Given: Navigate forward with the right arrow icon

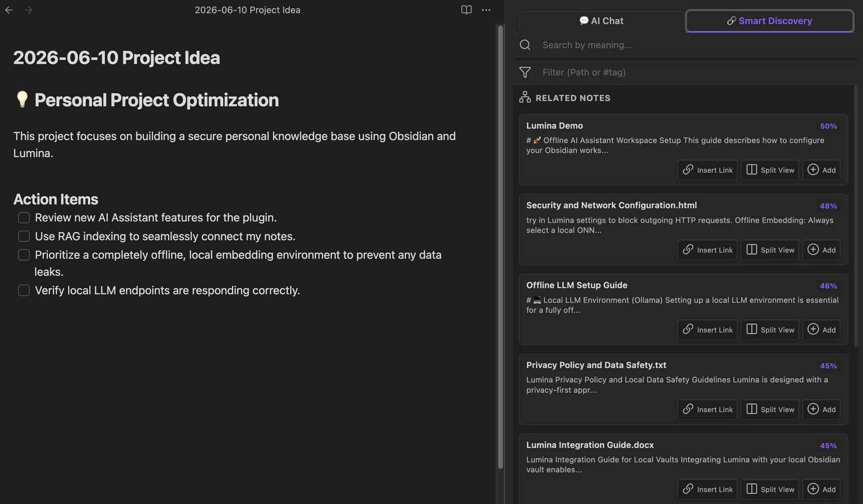Looking at the screenshot, I should (29, 10).
